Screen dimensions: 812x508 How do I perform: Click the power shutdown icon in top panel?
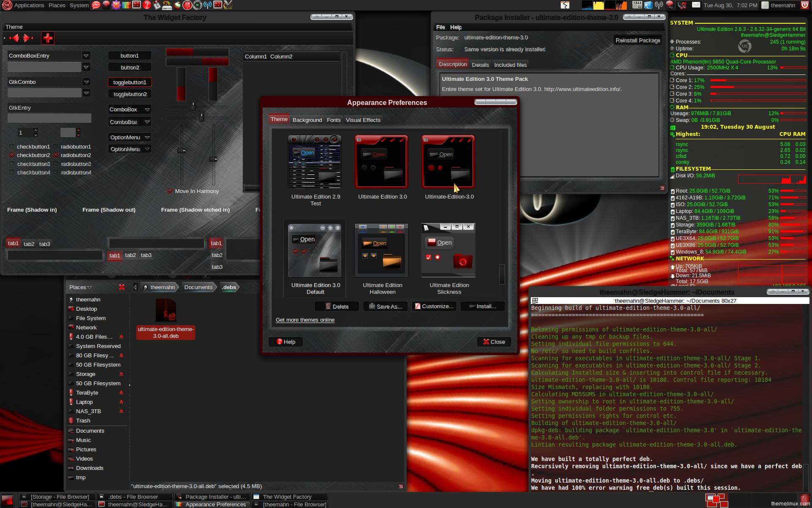[x=804, y=5]
